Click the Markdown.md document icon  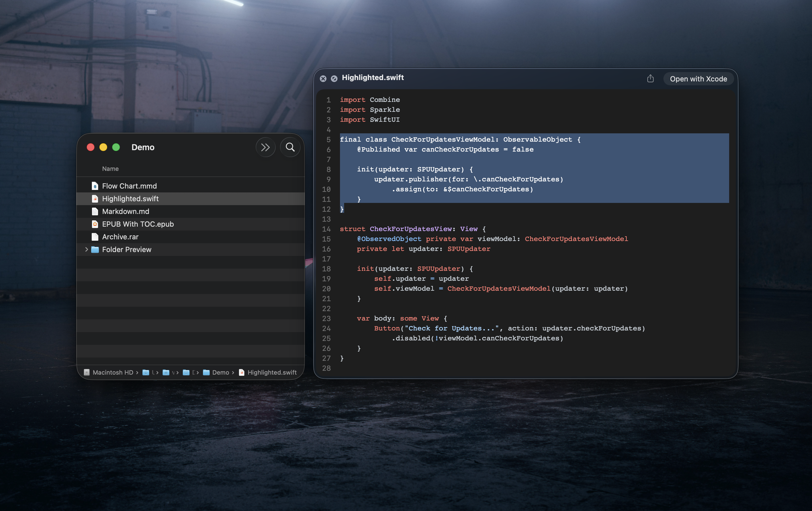pyautogui.click(x=95, y=211)
